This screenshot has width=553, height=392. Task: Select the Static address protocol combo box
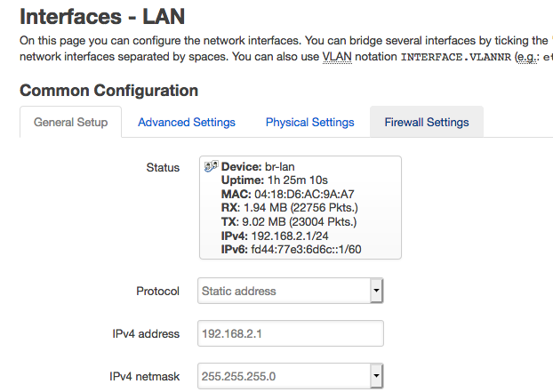click(290, 291)
